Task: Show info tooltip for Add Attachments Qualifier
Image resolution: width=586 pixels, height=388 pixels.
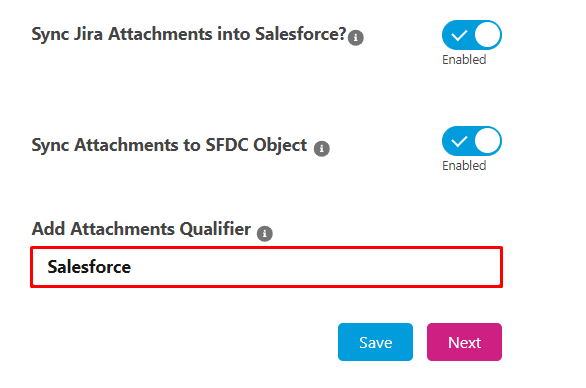Action: tap(265, 234)
